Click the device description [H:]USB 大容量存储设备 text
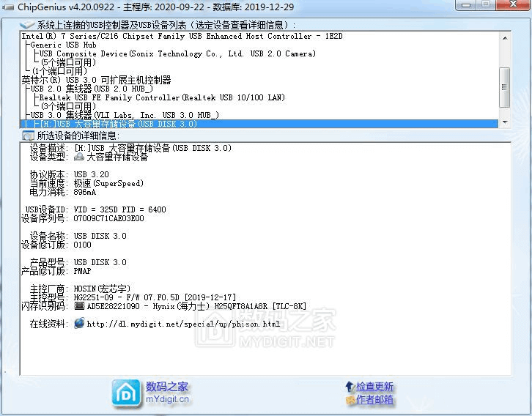Image resolution: width=532 pixels, height=416 pixels. tap(152, 148)
